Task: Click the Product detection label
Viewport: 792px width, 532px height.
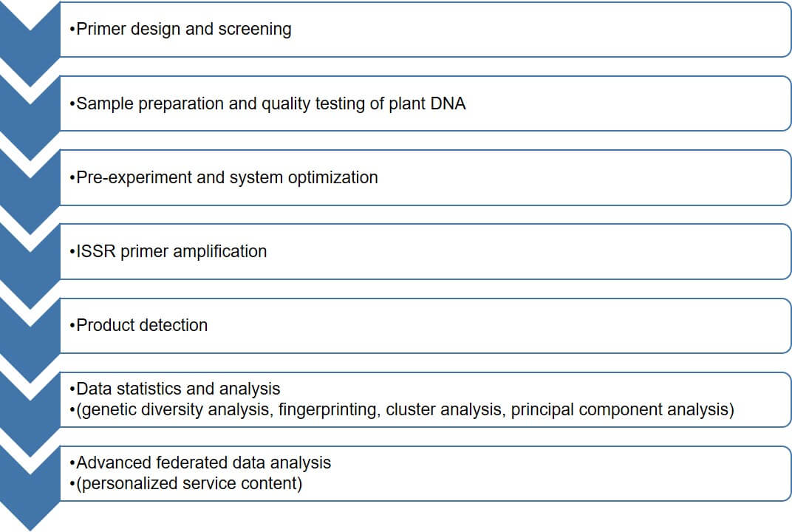Action: tap(138, 325)
